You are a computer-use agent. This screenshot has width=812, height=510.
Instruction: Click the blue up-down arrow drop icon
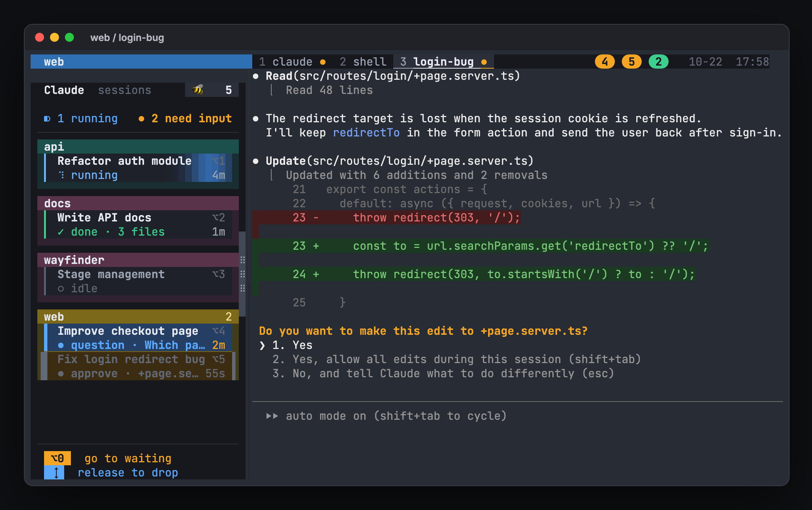coord(54,472)
